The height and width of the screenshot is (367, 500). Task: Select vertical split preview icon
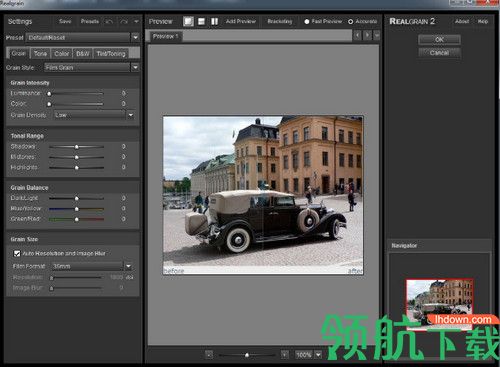point(214,21)
